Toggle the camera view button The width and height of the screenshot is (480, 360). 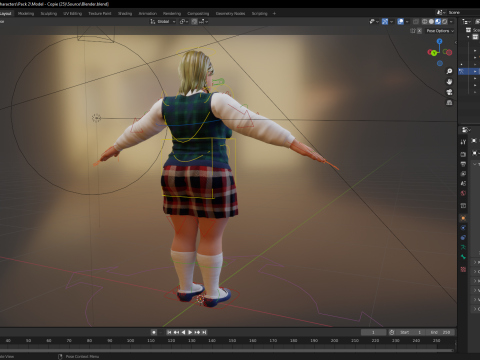(x=449, y=92)
